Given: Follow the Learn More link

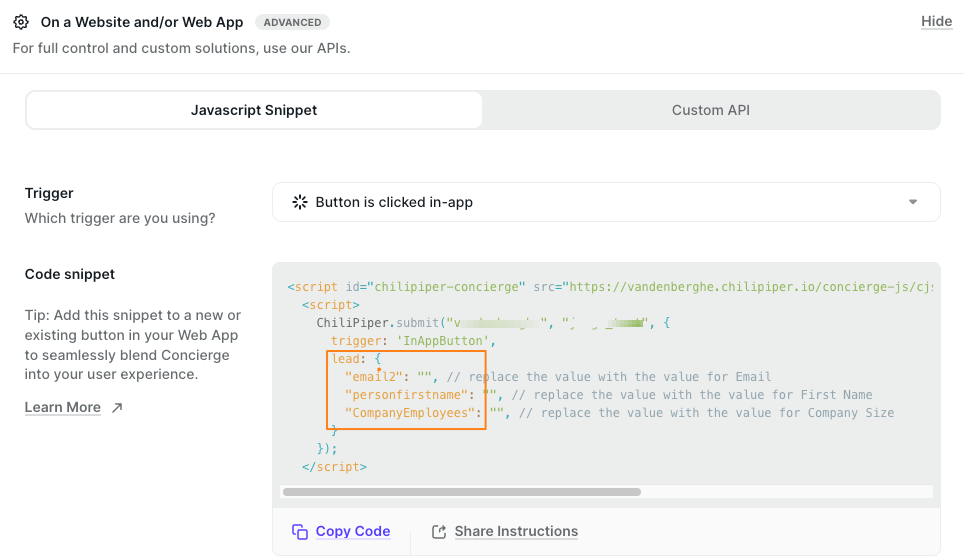Looking at the screenshot, I should [x=63, y=408].
